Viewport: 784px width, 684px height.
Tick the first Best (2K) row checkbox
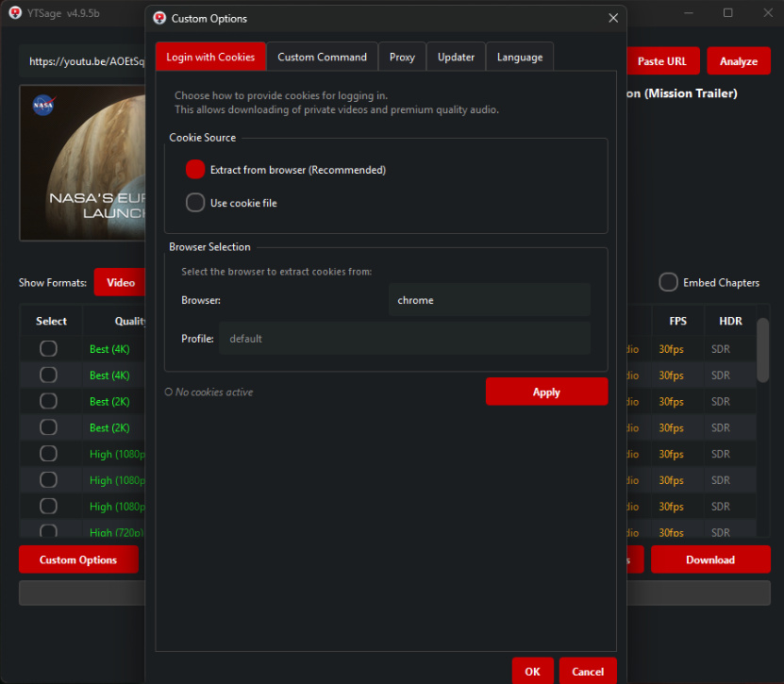click(x=48, y=401)
